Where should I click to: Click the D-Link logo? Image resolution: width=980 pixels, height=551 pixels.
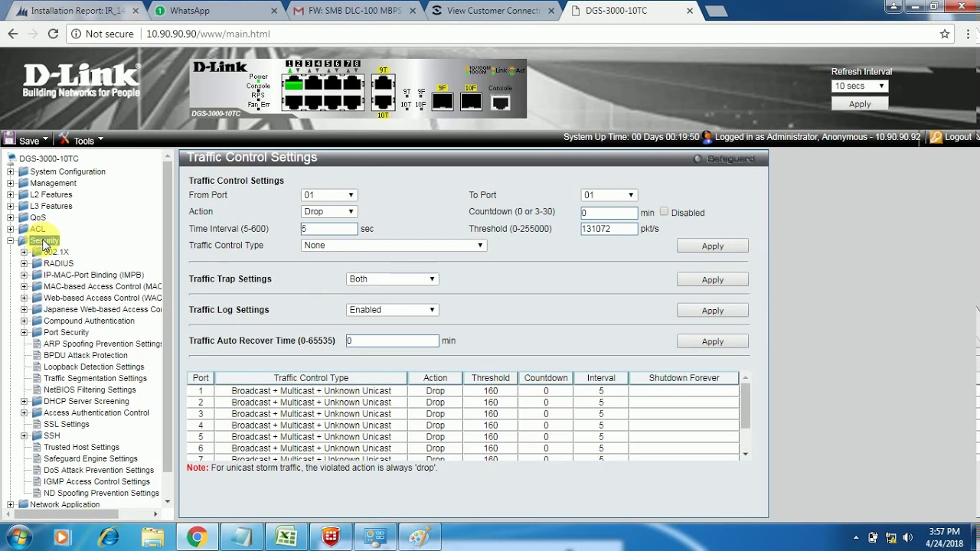81,80
